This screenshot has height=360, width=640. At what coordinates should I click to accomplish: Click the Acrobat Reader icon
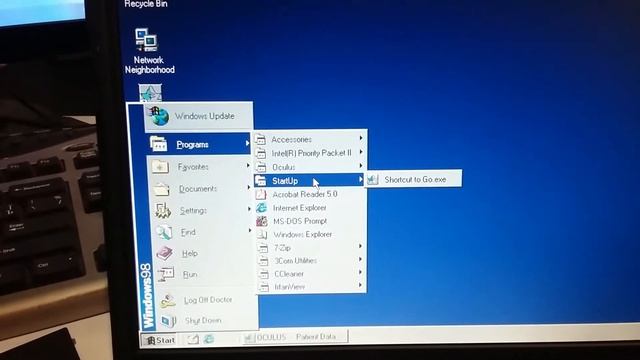coord(261,194)
